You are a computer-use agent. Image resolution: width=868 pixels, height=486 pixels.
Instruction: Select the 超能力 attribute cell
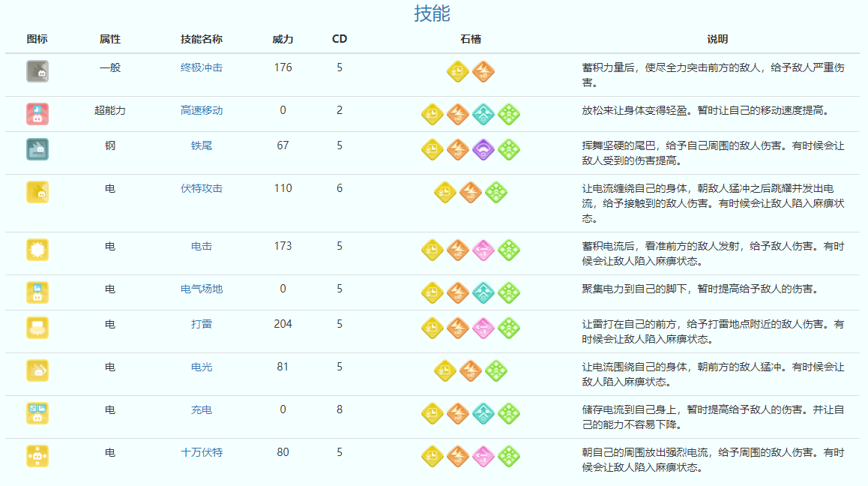[110, 110]
